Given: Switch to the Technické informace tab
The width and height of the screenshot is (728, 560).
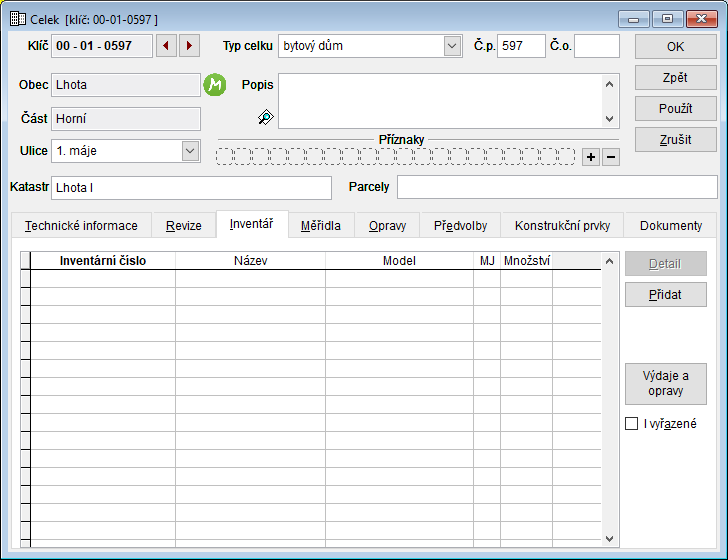Looking at the screenshot, I should pos(81,226).
